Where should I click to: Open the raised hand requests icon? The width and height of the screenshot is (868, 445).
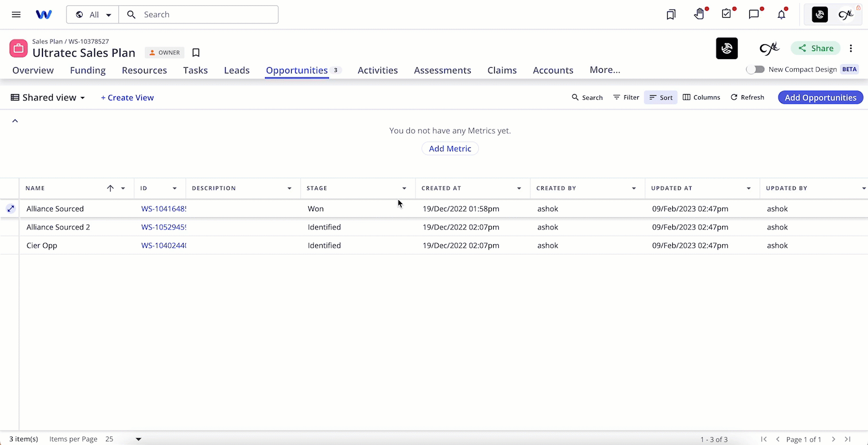tap(699, 14)
